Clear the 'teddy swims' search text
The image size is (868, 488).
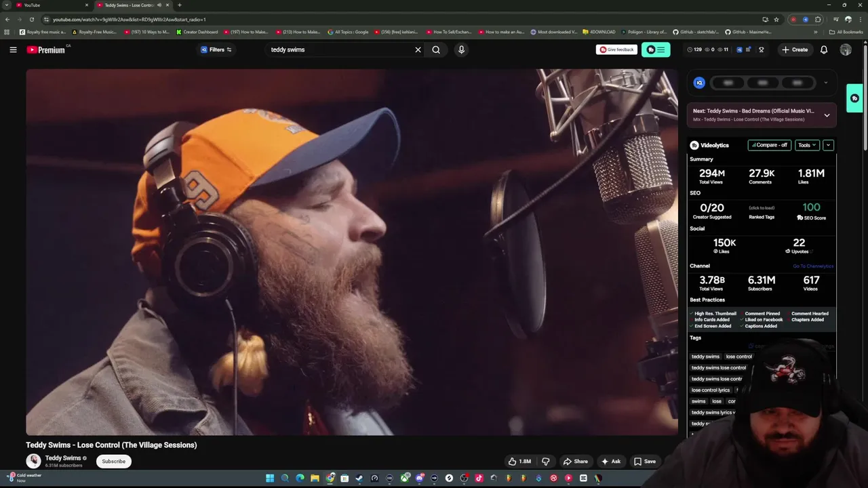418,49
